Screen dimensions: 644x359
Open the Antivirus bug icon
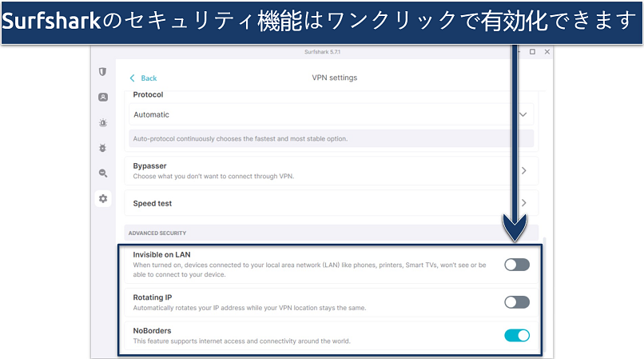[102, 148]
